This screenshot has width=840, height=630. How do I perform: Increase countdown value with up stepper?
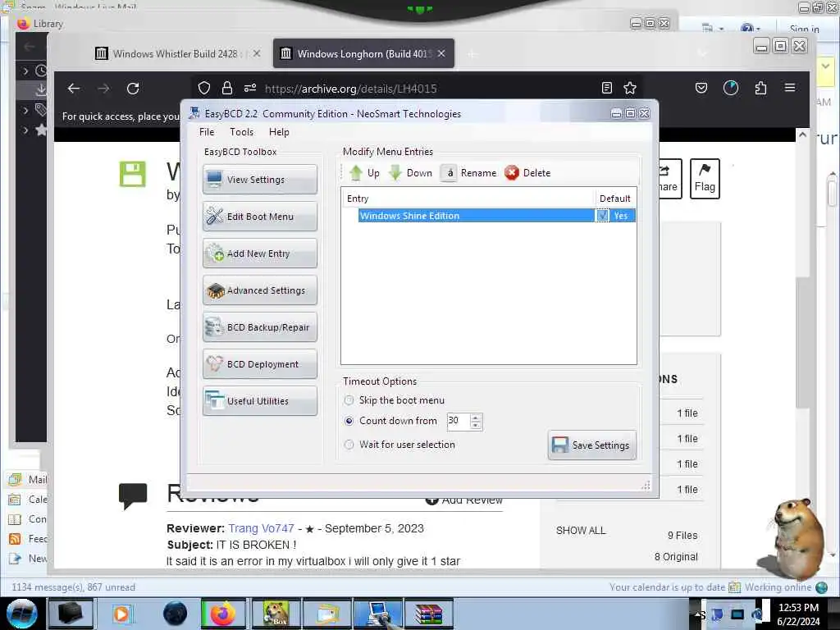(476, 418)
